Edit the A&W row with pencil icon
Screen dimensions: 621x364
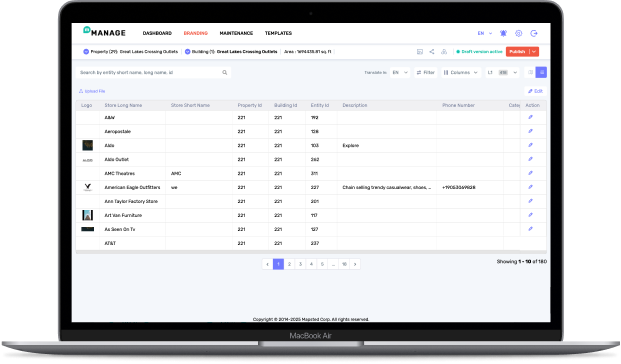pyautogui.click(x=530, y=117)
